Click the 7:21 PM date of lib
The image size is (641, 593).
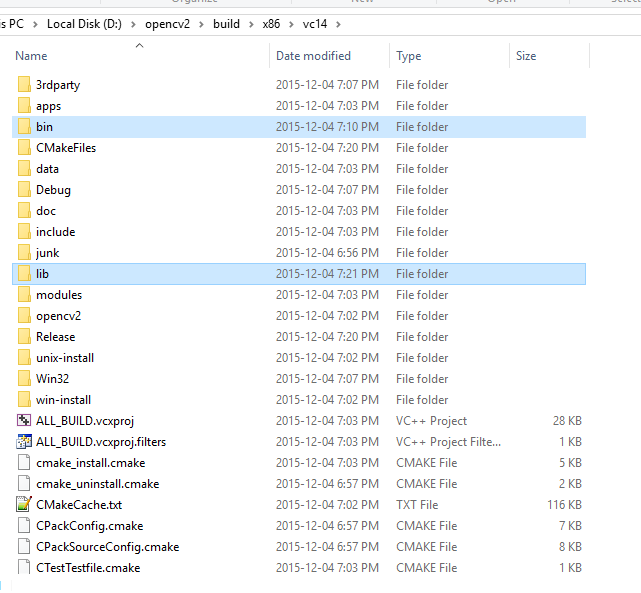tap(327, 274)
